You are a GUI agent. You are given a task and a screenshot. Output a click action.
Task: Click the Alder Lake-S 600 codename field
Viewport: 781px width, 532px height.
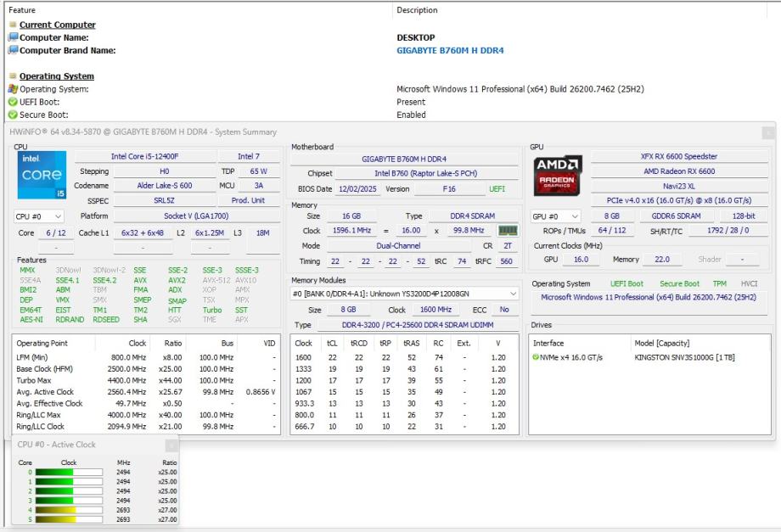click(x=165, y=186)
